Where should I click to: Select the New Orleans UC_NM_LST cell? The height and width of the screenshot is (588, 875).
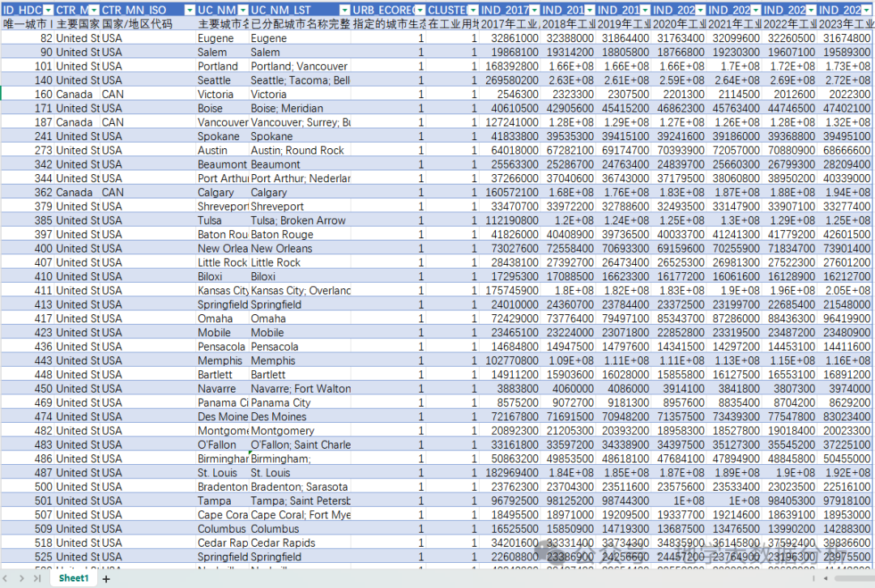tap(300, 249)
